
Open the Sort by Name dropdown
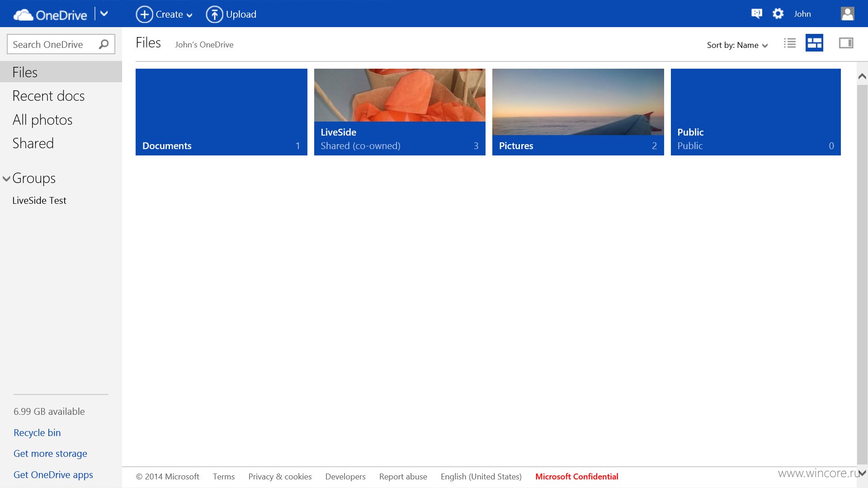click(737, 45)
